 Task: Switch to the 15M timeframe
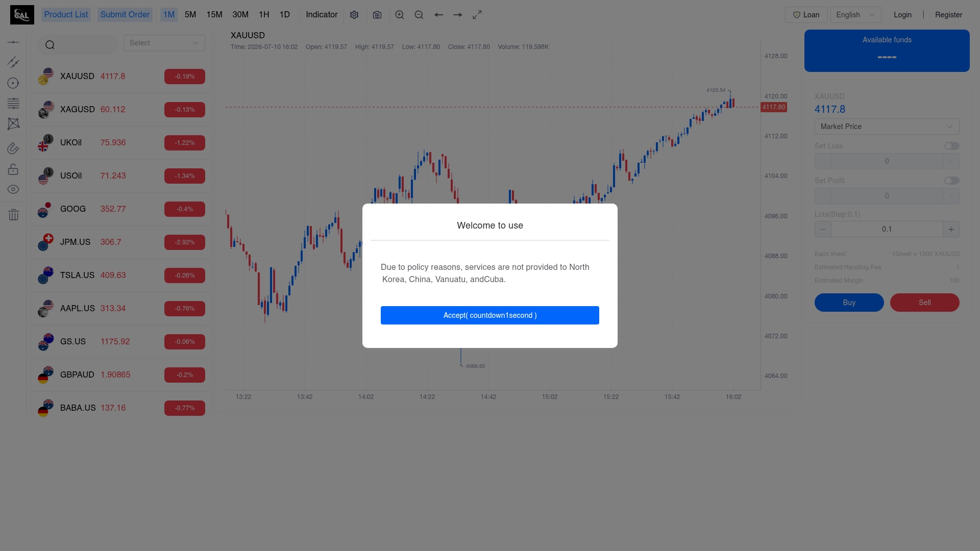[x=214, y=15]
